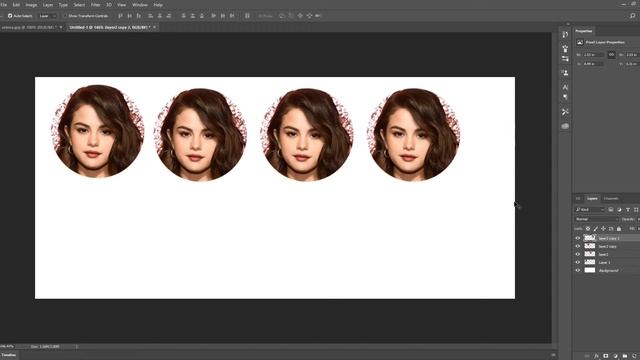Screen dimensions: 640x360
Task: Toggle lock image pixels brush icon
Action: click(x=596, y=229)
